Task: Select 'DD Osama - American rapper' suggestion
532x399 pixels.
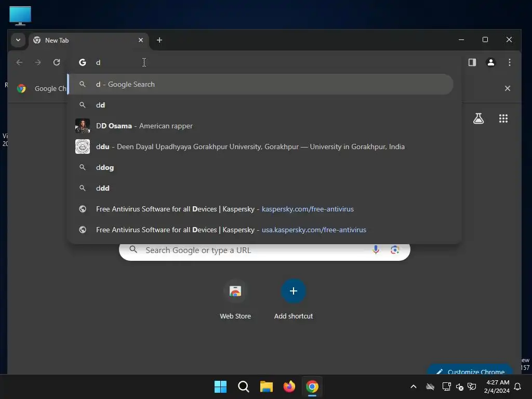Action: (x=261, y=126)
